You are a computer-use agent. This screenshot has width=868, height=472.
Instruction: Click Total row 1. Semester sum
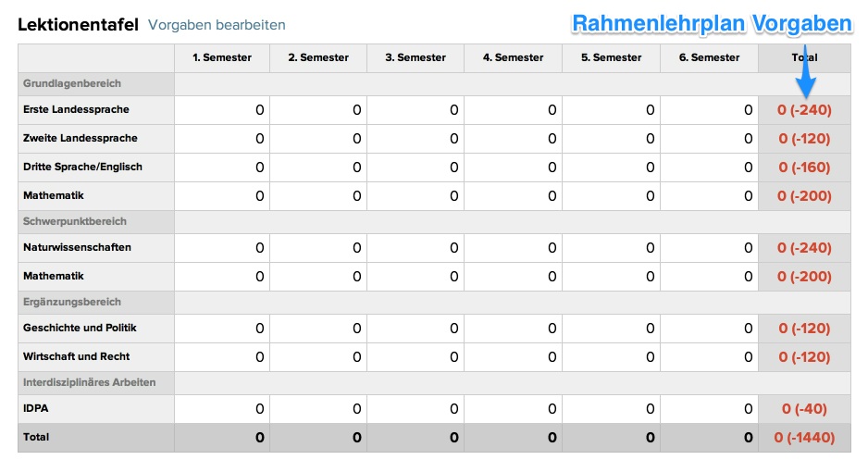(222, 438)
